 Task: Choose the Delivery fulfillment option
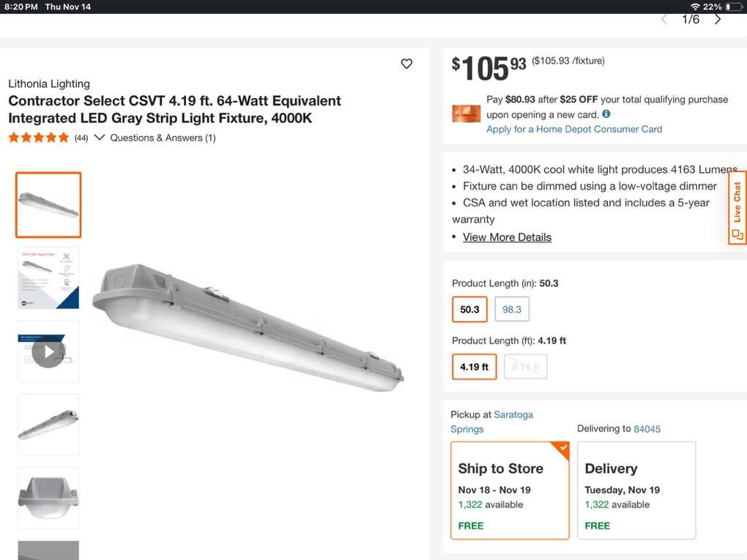pyautogui.click(x=636, y=490)
